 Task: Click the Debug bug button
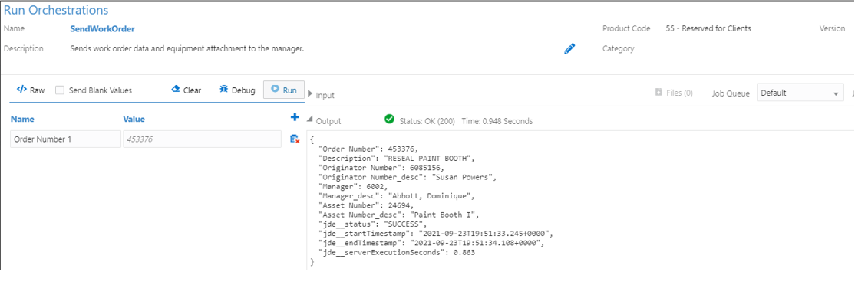[x=237, y=90]
